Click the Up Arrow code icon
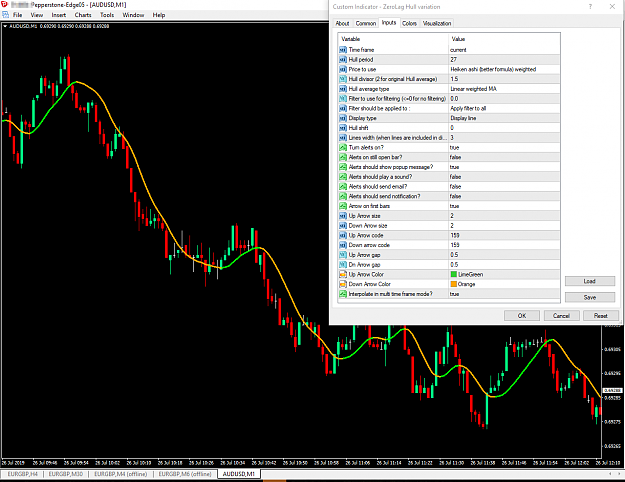Screen dimensions: 625x482 pyautogui.click(x=343, y=235)
